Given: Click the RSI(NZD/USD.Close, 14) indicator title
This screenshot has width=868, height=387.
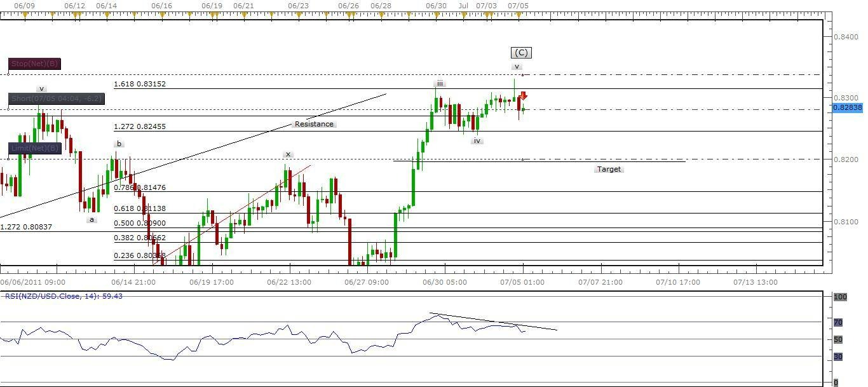Looking at the screenshot, I should click(x=64, y=296).
